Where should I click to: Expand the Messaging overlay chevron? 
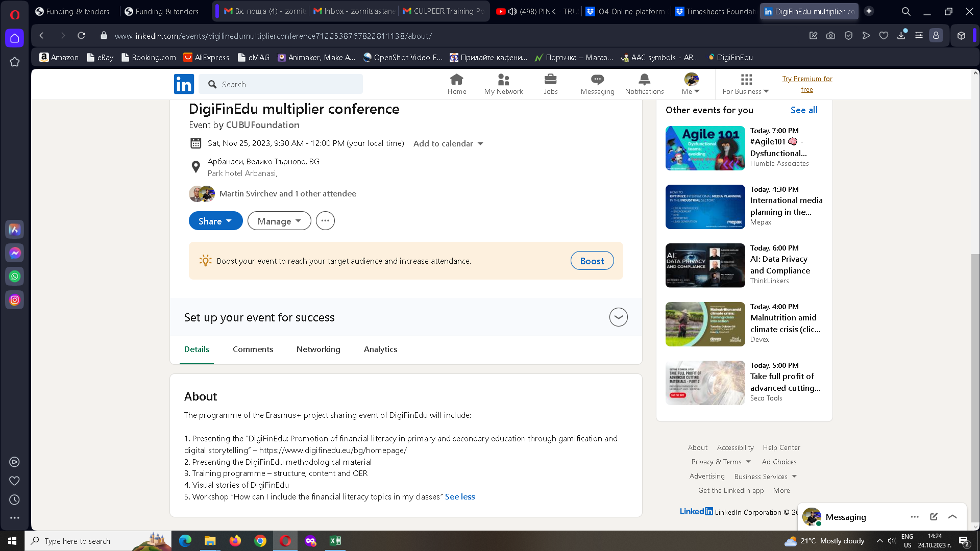(952, 517)
